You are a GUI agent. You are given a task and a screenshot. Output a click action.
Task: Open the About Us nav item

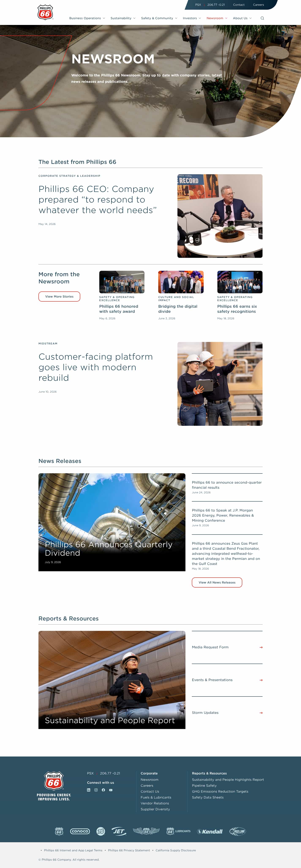[x=240, y=18]
